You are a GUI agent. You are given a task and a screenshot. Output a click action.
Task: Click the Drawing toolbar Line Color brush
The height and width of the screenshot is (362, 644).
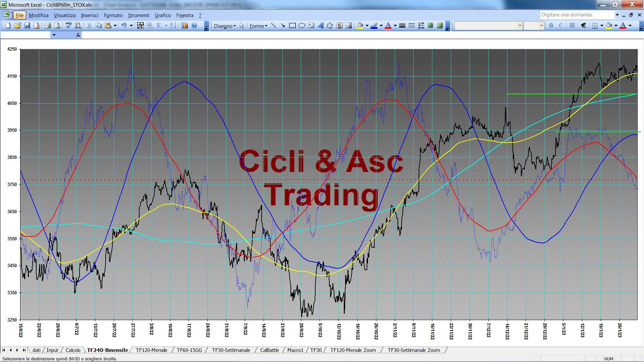(x=374, y=25)
